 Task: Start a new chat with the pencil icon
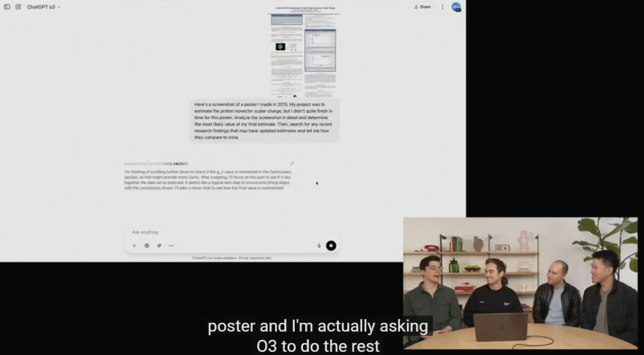coord(18,7)
